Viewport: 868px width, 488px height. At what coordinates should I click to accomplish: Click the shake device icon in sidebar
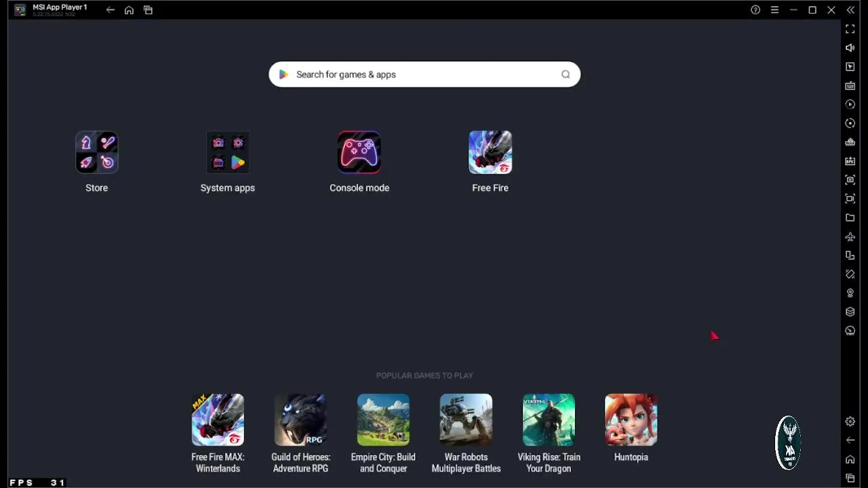click(x=850, y=274)
